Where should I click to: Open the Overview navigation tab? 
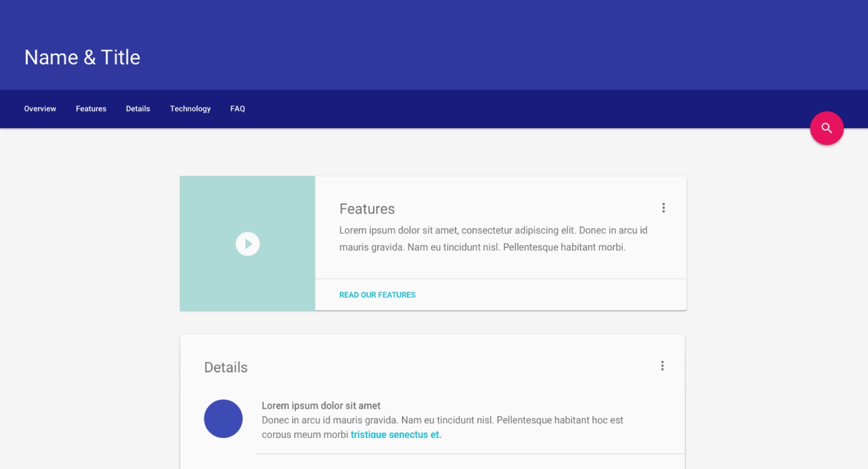coord(40,108)
